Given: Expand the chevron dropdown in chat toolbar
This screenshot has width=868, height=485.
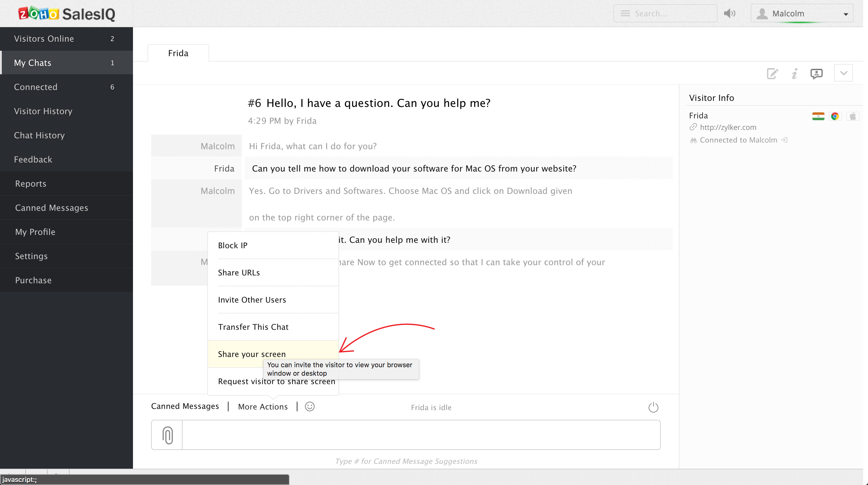Looking at the screenshot, I should [844, 73].
